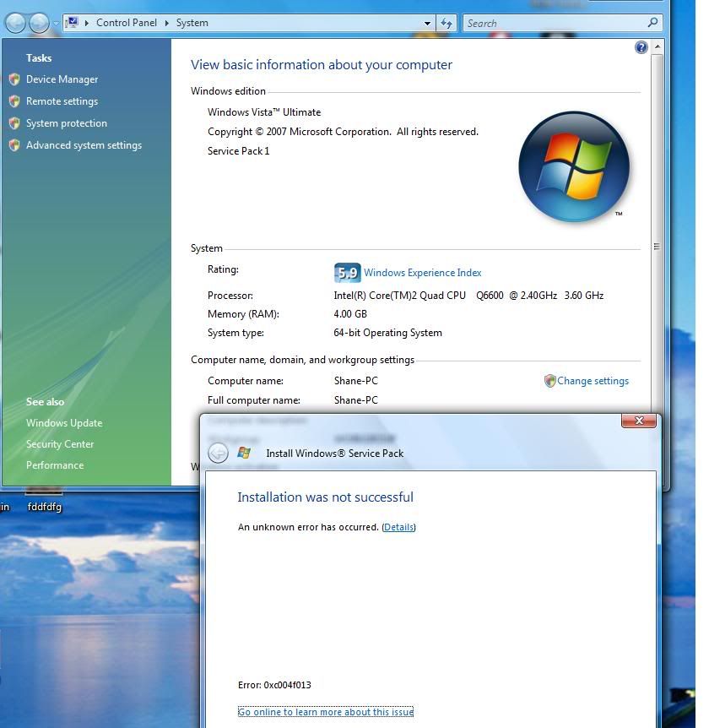Click the shield icon beside System protection

point(14,123)
